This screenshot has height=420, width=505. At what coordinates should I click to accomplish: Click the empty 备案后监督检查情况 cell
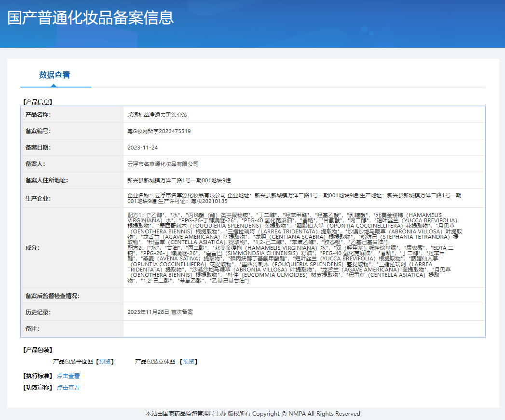tap(304, 296)
